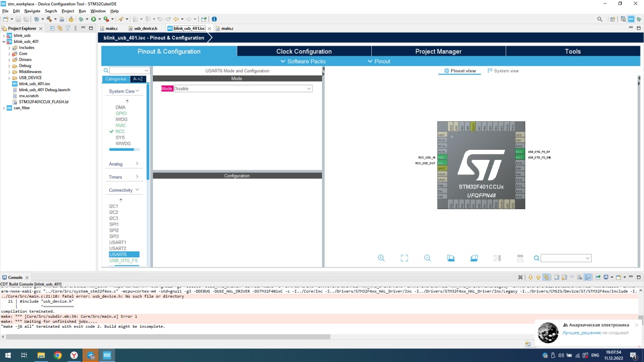Rotate the chip pinout clockwise

[x=451, y=258]
